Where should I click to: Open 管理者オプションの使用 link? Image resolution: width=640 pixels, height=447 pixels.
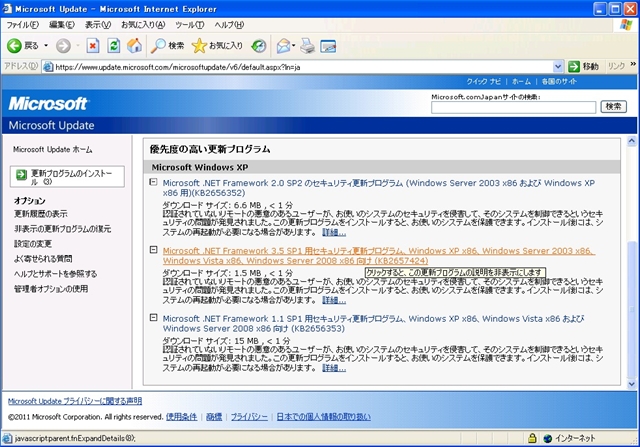point(51,289)
